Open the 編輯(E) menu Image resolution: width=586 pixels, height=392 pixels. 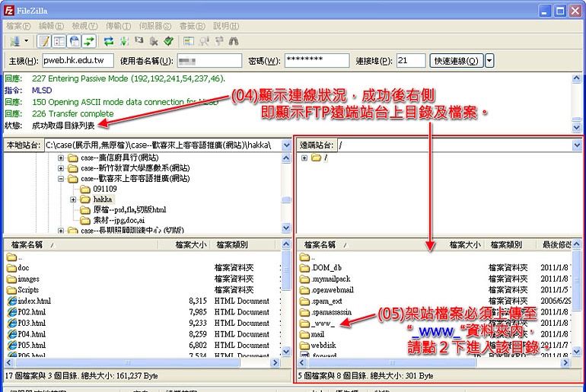coord(51,26)
